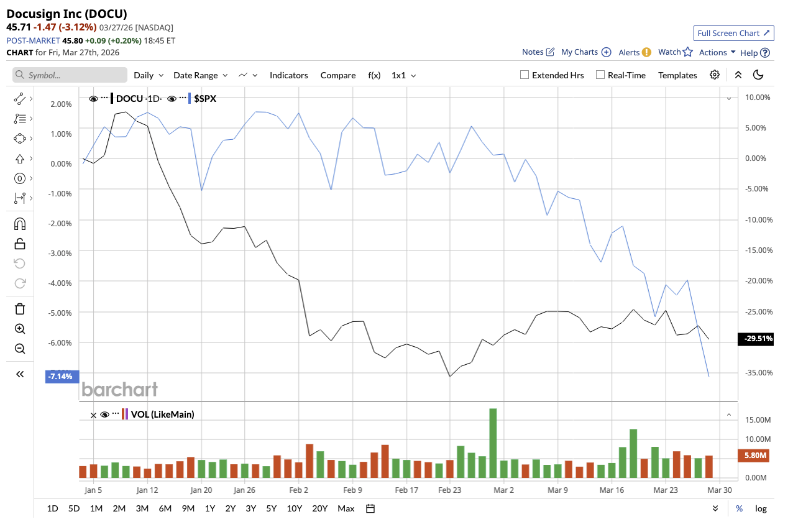Collapse the drawing tools sidebar
This screenshot has width=793, height=532.
tap(20, 374)
